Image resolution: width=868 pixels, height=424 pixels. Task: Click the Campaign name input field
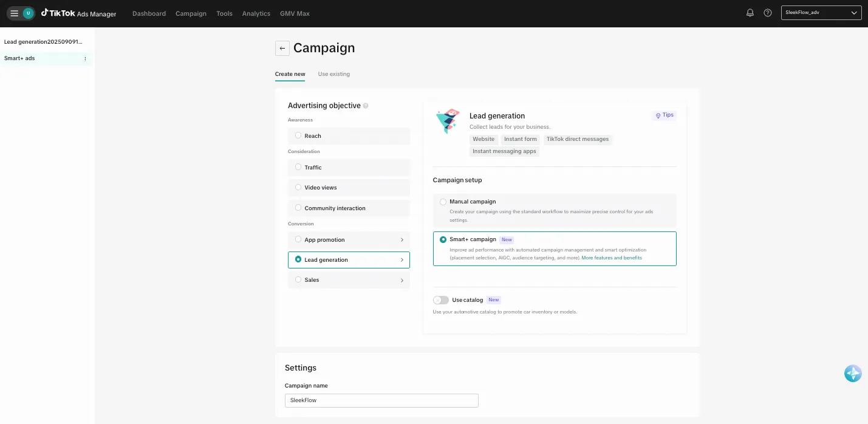pos(381,400)
